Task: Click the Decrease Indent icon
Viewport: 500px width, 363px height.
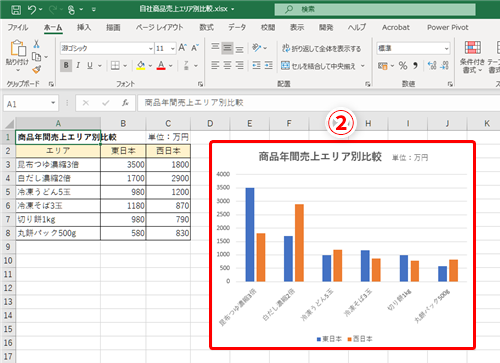Action: [256, 65]
